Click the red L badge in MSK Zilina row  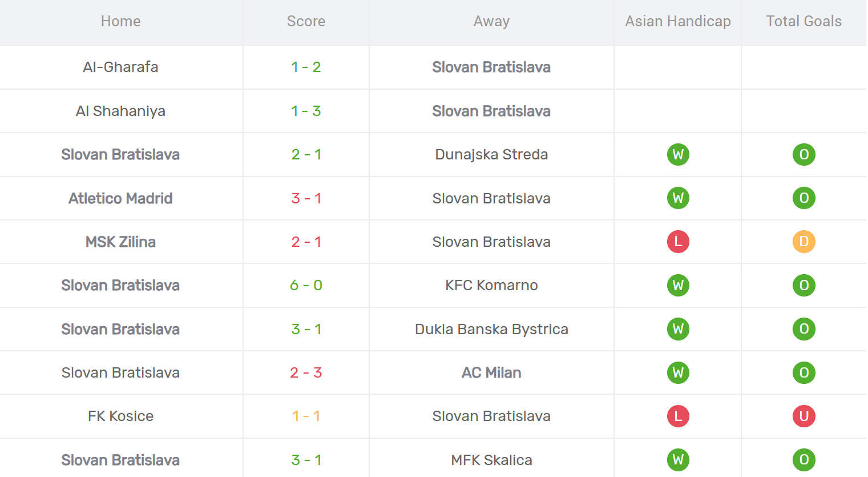click(678, 242)
